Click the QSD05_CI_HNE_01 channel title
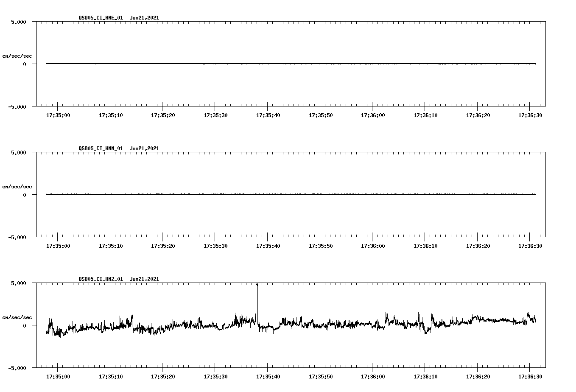Screen dimensions: 576x392 tap(101, 18)
